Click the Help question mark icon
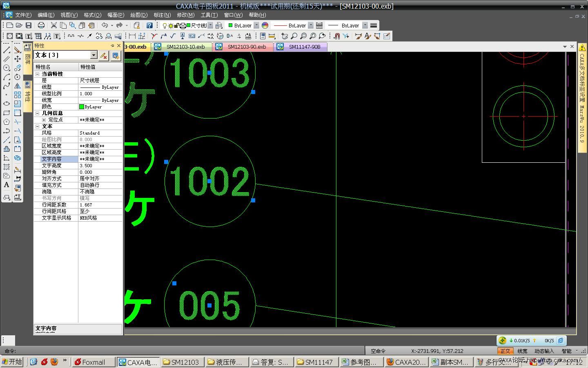Screen dimensions: 588x368 point(149,25)
